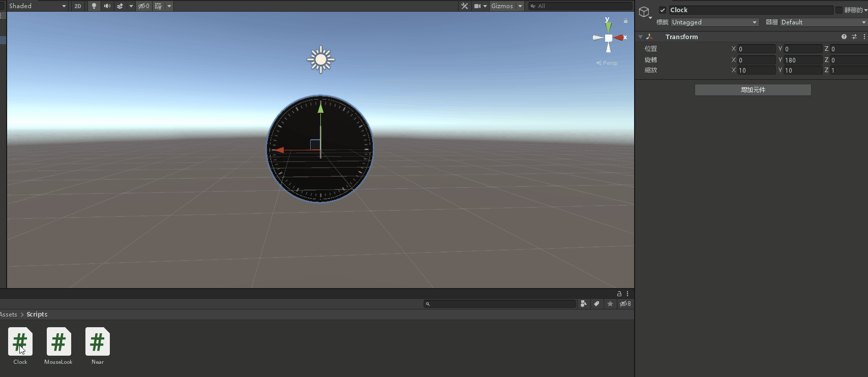The width and height of the screenshot is (868, 377).
Task: Open the component tools wrench icon
Action: click(464, 6)
